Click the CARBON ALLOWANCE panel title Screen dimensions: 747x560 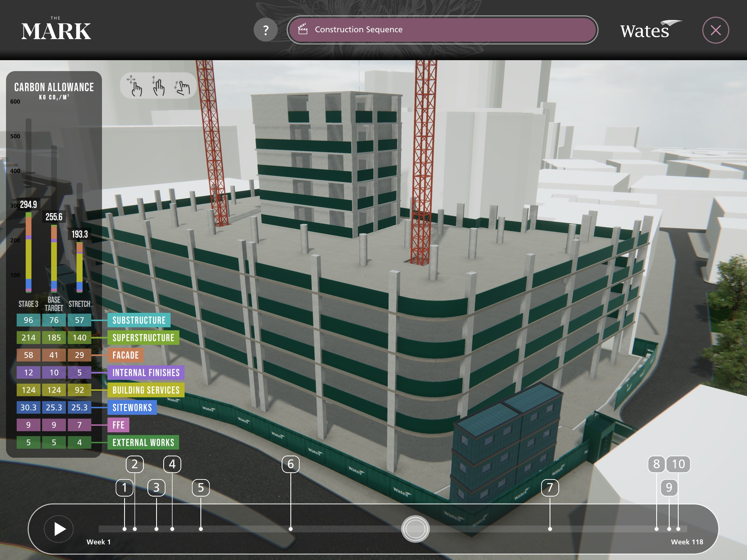(x=54, y=87)
